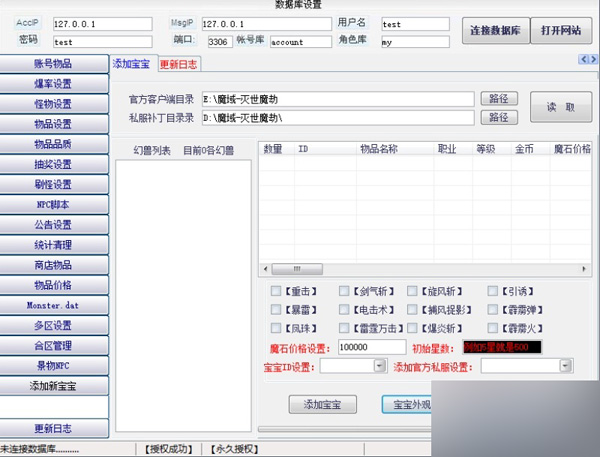Viewport: 600px width, 457px height.
Task: Check the 【霹雳弹】 option
Action: pyautogui.click(x=494, y=309)
